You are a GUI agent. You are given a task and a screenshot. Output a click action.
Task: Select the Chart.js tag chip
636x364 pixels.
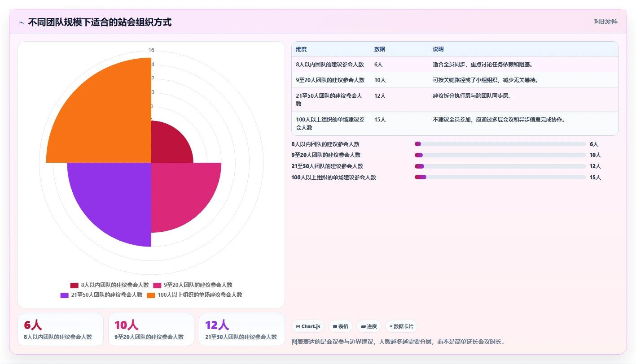tap(308, 326)
